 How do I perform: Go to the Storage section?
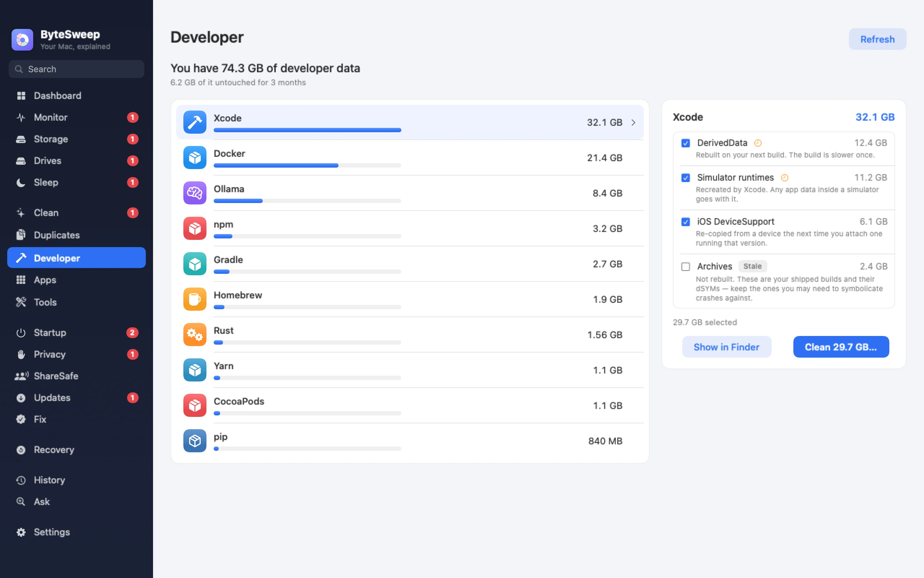click(77, 139)
